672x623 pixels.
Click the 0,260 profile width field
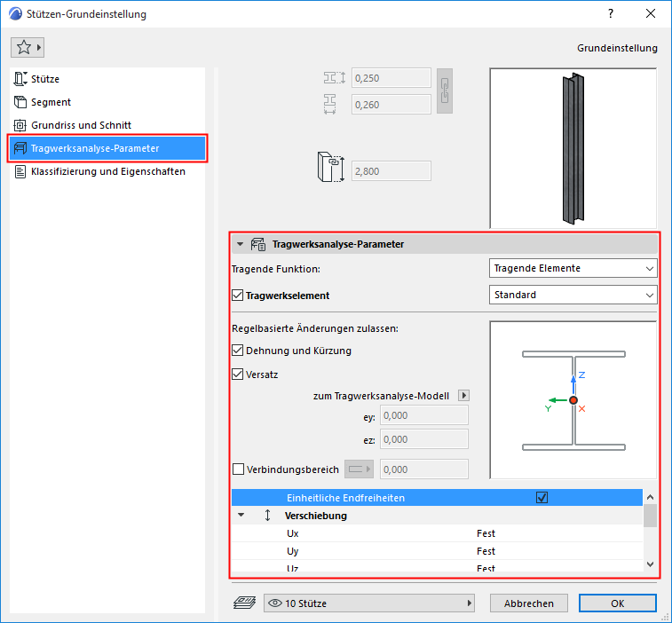[391, 105]
